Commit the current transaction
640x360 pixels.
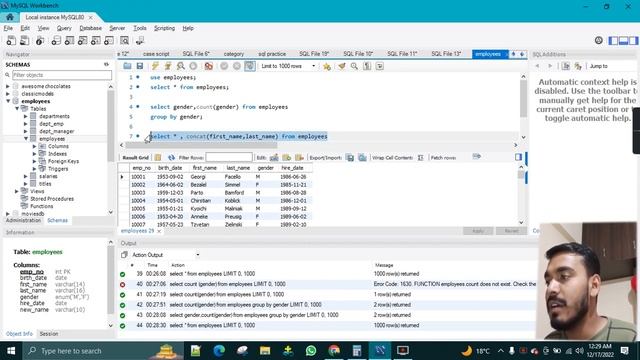pyautogui.click(x=224, y=66)
